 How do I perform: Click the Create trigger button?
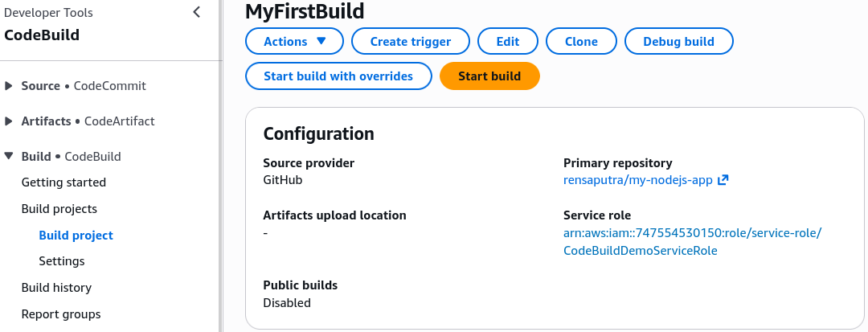pos(411,42)
